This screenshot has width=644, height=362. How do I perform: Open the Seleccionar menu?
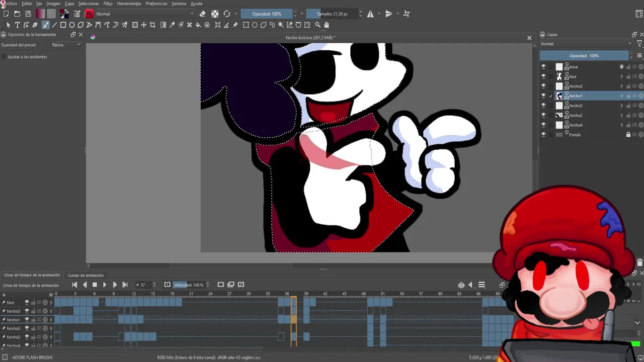tap(89, 4)
